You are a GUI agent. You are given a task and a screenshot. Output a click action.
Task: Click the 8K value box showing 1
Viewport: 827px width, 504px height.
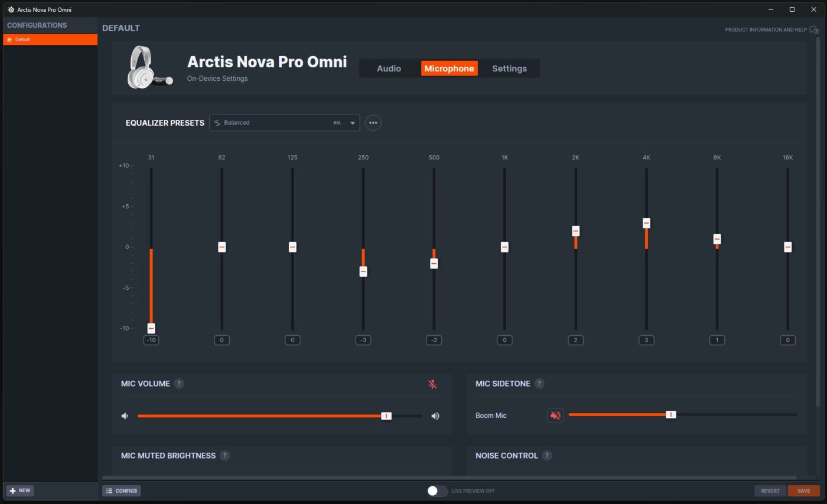[717, 340]
